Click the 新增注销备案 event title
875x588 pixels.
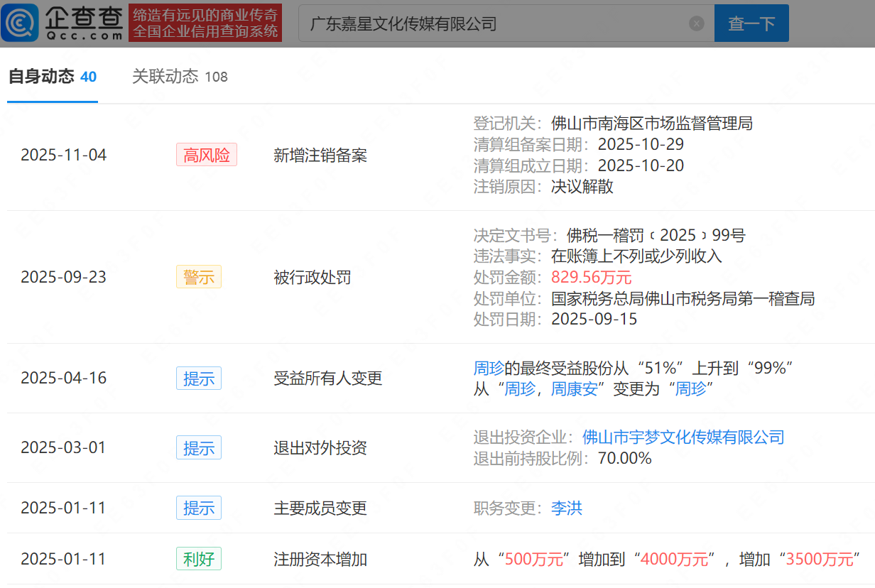pyautogui.click(x=320, y=156)
